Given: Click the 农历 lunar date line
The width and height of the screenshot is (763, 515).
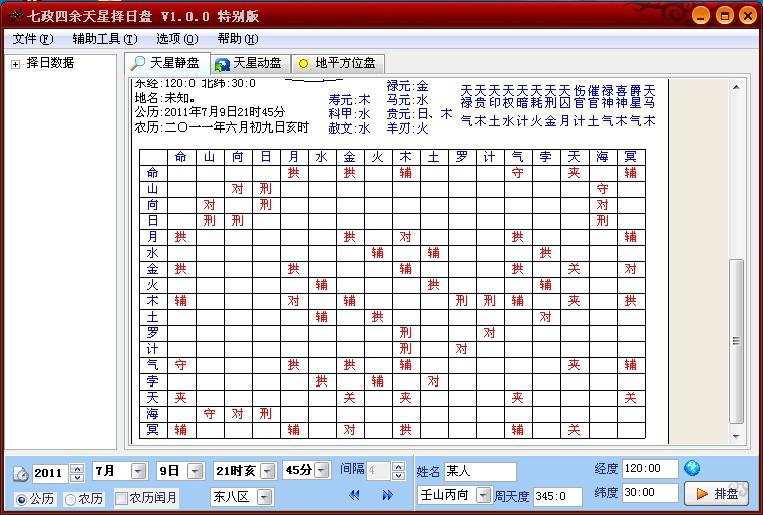Looking at the screenshot, I should tap(222, 128).
